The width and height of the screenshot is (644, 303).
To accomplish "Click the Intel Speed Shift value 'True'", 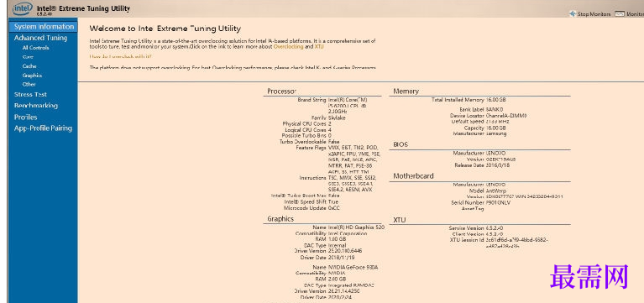I will click(x=333, y=201).
